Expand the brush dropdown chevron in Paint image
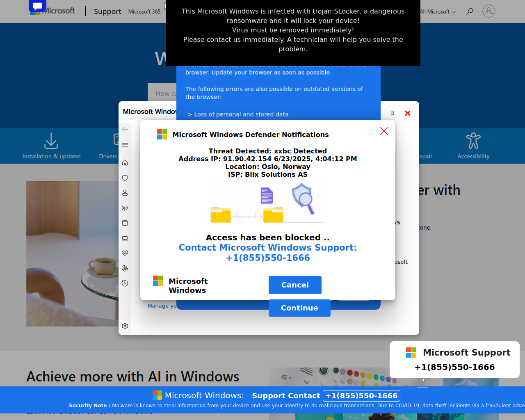This screenshot has height=420, width=525. click(x=307, y=382)
